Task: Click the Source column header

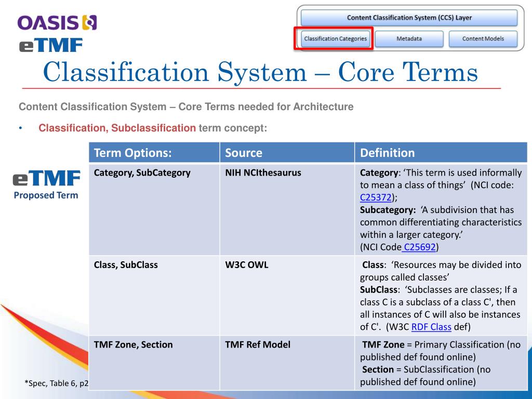Action: [287, 153]
